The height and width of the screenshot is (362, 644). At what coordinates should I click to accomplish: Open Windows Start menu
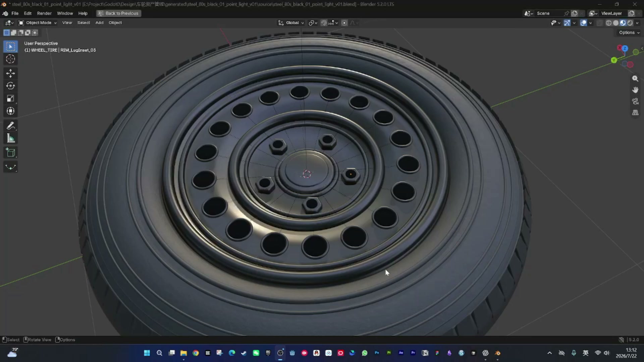pyautogui.click(x=147, y=353)
